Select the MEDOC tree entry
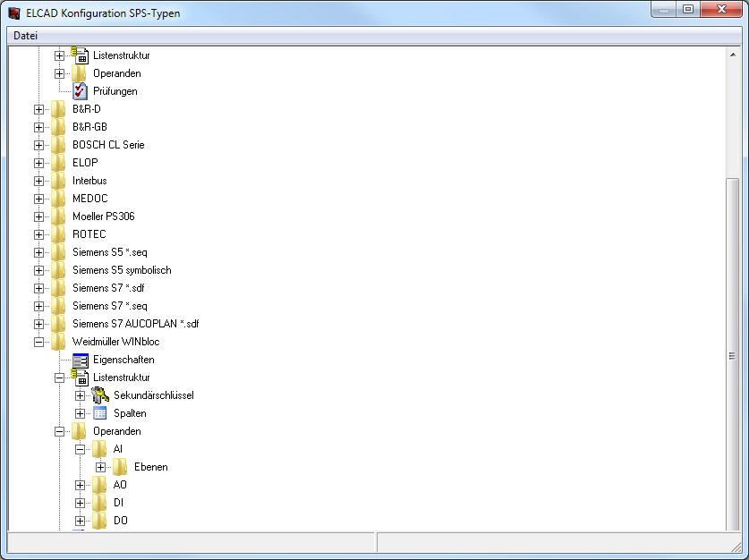The height and width of the screenshot is (560, 749). [90, 199]
